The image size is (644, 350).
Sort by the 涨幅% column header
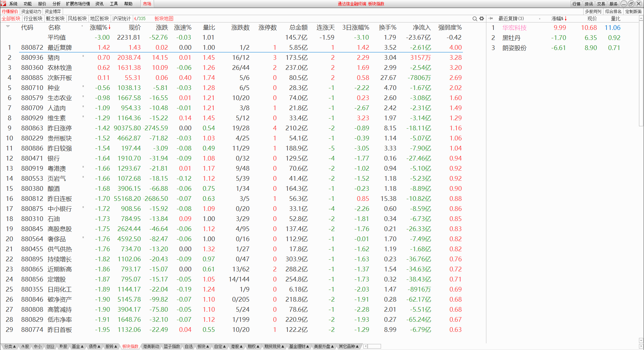click(x=100, y=28)
